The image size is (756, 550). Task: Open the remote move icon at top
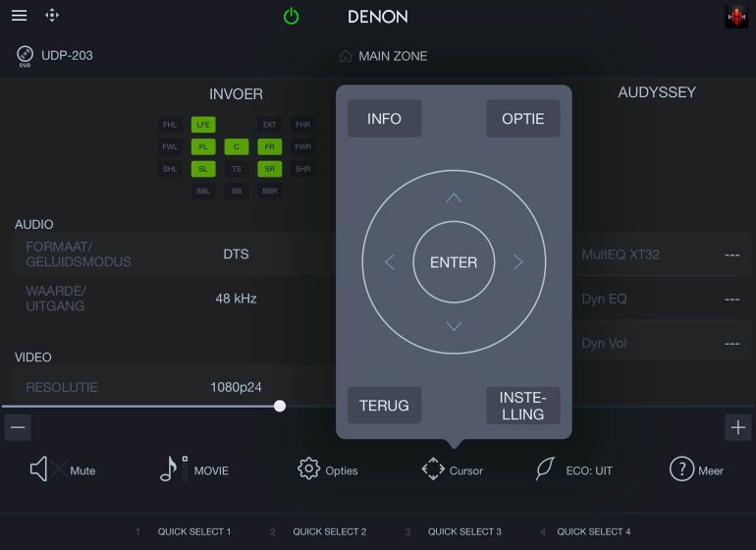click(x=53, y=16)
